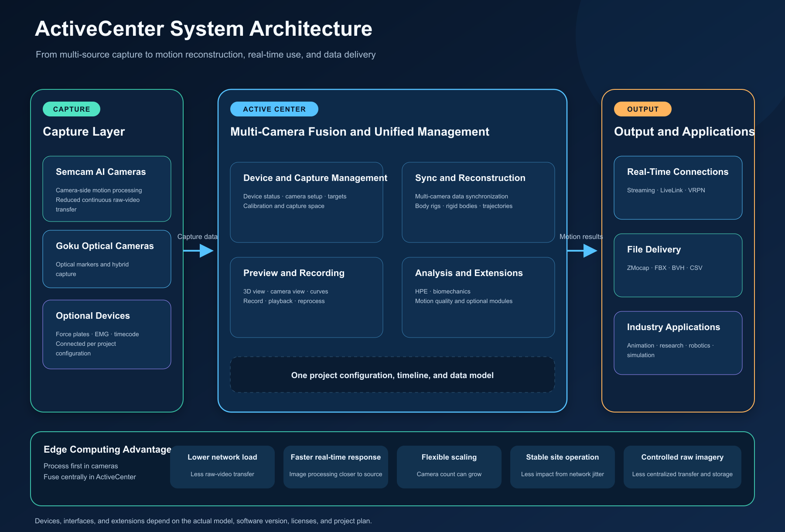Click the Edge Computing Advantage heading
The image size is (785, 532).
pos(107,450)
